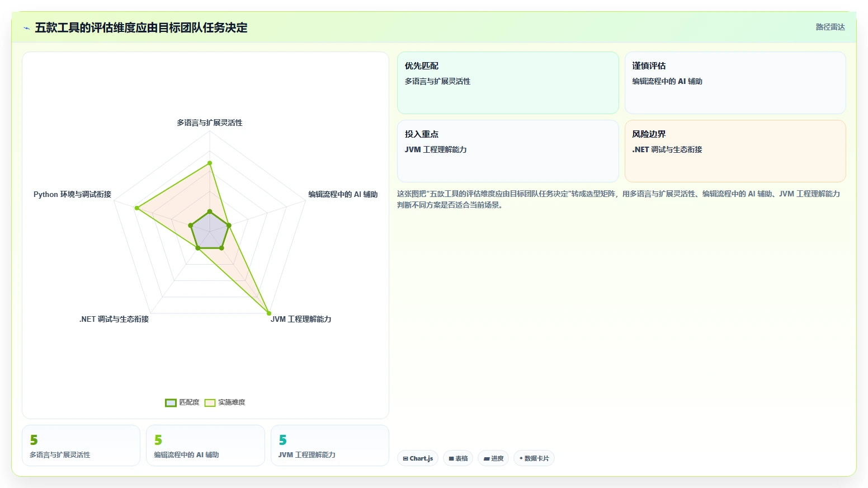Click the 编辑流程中的 AI 辅助 radar axis label
Screen dimensions: 868x488
[343, 194]
